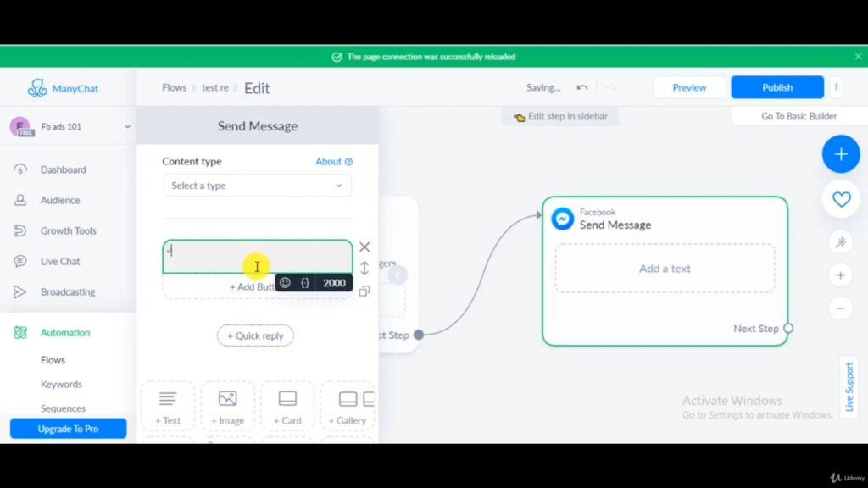868x488 pixels.
Task: Select Automation in sidebar
Action: click(64, 332)
